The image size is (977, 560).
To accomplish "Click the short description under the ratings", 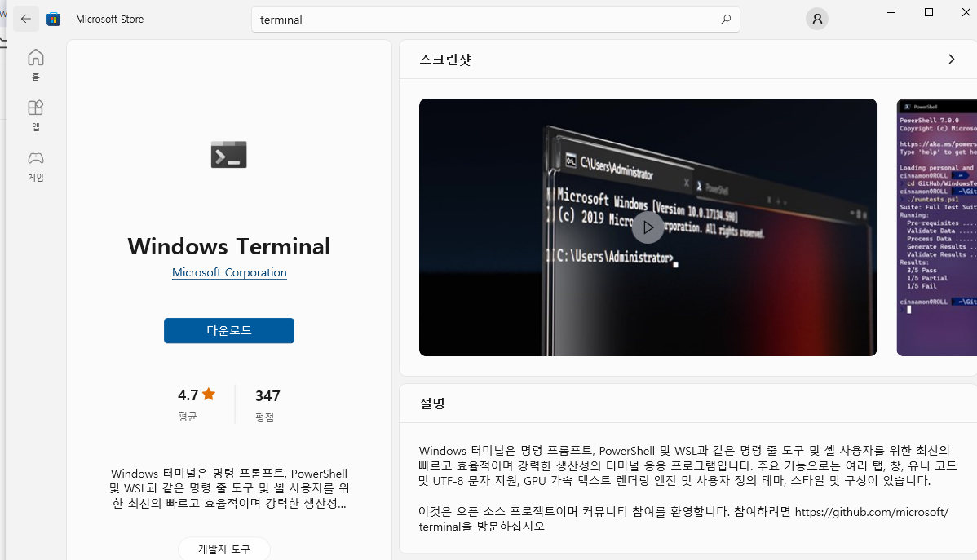I will click(x=228, y=487).
